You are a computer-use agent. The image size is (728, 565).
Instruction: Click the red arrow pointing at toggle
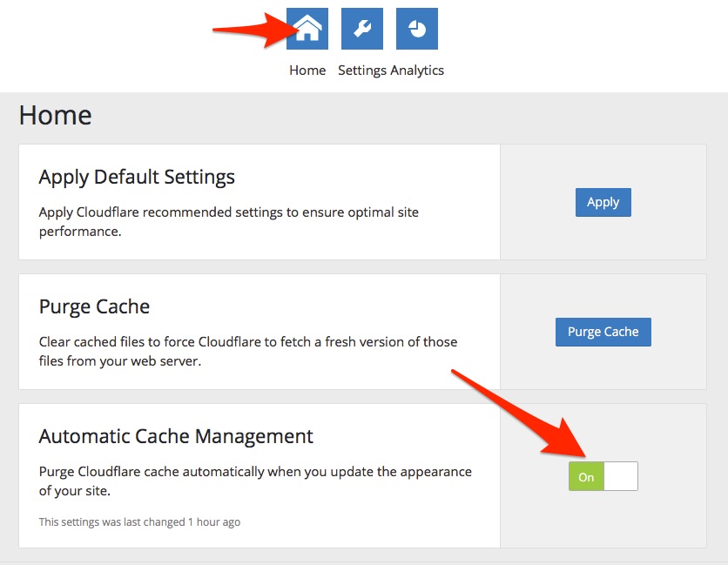(520, 414)
